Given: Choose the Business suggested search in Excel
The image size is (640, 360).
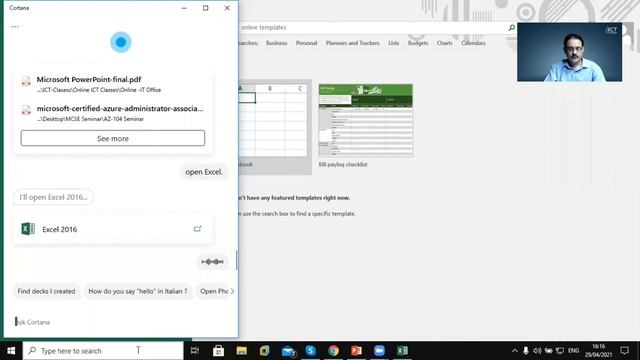Looking at the screenshot, I should point(276,43).
